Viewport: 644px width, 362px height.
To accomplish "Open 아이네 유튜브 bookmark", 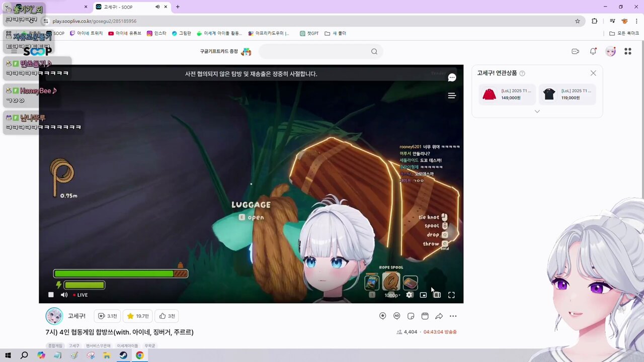I will click(125, 33).
